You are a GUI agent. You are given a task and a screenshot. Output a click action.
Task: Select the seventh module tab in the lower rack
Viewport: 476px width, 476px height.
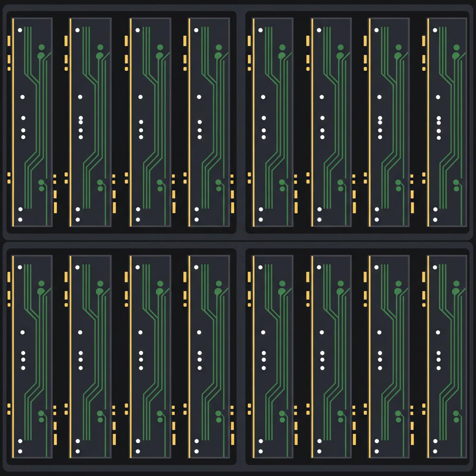point(387,358)
